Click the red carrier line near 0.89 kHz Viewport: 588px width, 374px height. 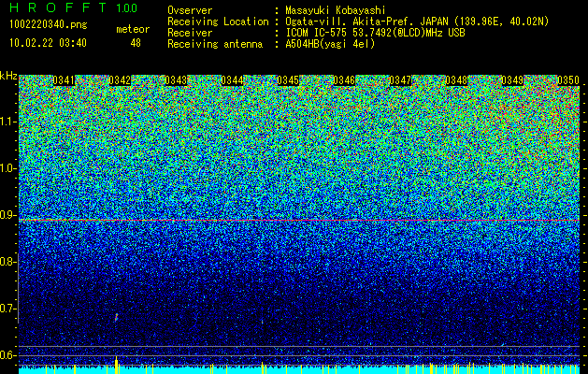299,220
